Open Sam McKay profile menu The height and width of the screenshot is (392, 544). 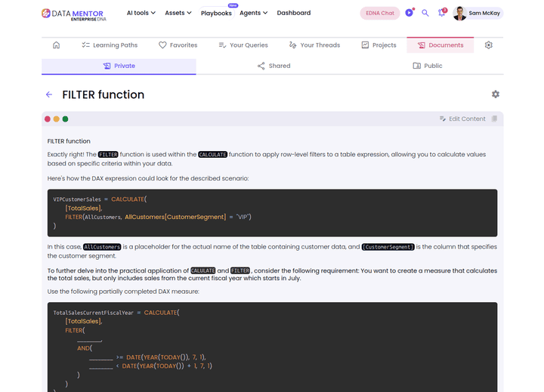pos(478,13)
